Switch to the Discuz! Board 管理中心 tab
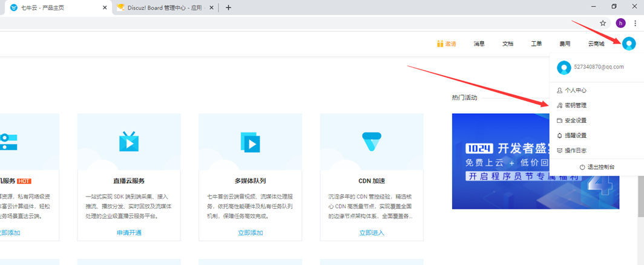644x265 pixels. [165, 7]
